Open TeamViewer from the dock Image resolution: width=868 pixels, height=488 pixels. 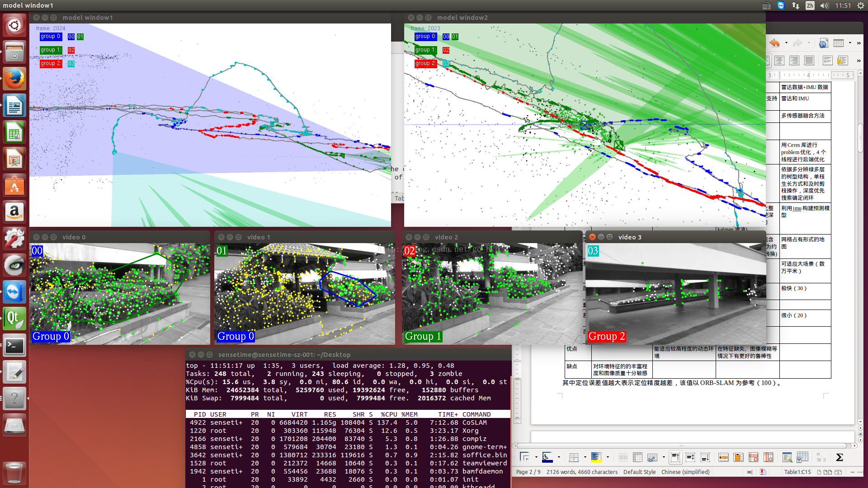14,292
